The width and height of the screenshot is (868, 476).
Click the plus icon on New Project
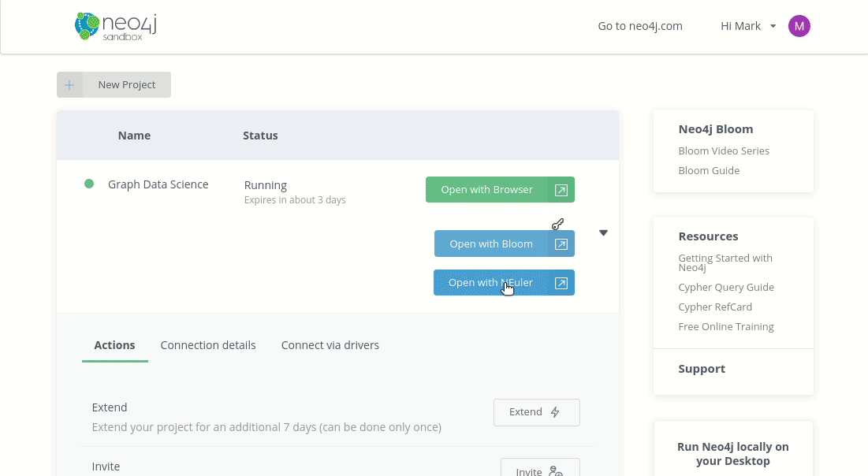coord(69,84)
